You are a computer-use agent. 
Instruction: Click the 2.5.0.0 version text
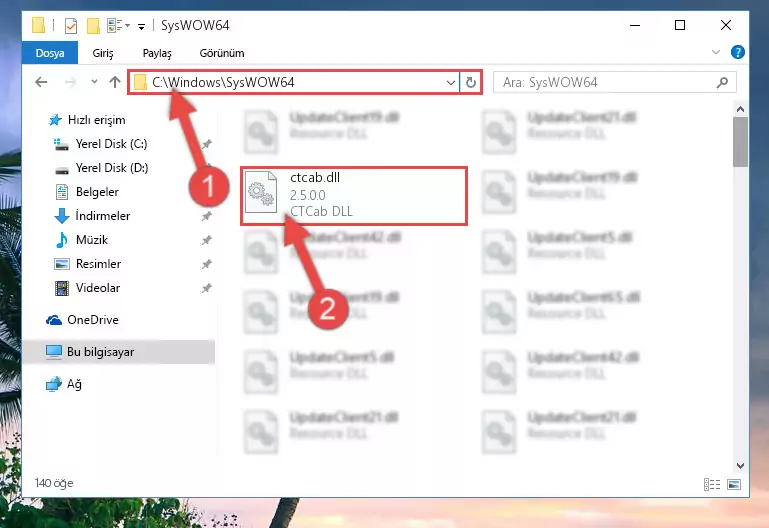click(x=308, y=195)
